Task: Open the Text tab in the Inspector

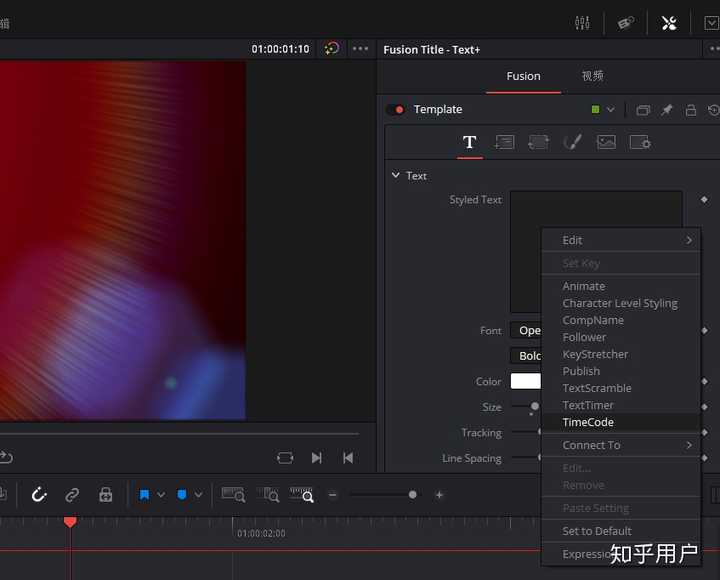Action: pos(469,142)
